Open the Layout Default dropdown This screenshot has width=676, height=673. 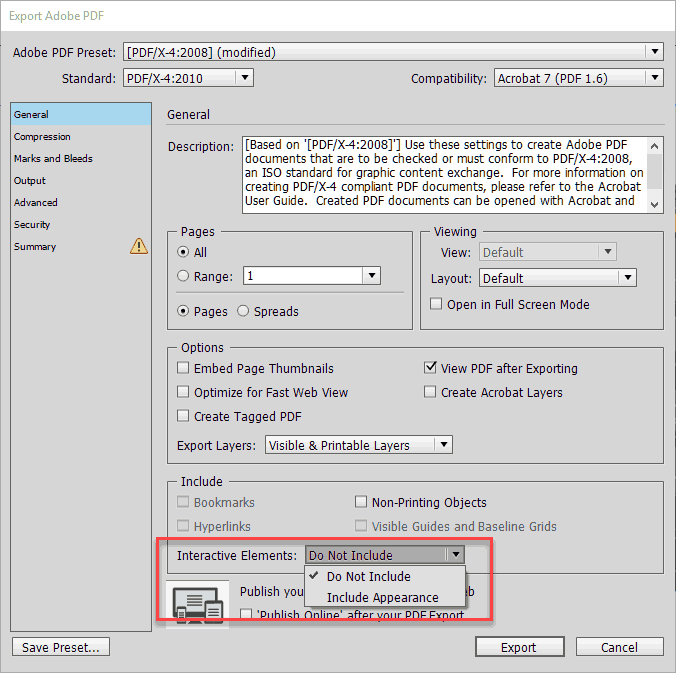(558, 278)
